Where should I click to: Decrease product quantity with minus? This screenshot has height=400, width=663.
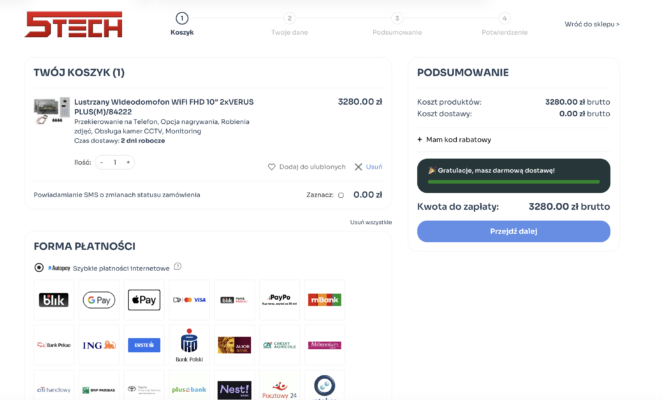coord(101,162)
